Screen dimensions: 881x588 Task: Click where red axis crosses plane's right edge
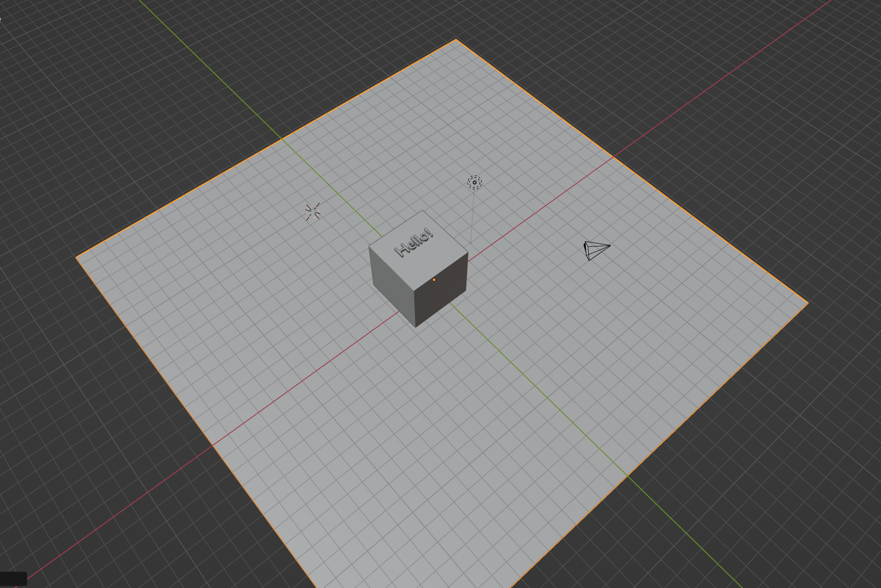click(613, 157)
